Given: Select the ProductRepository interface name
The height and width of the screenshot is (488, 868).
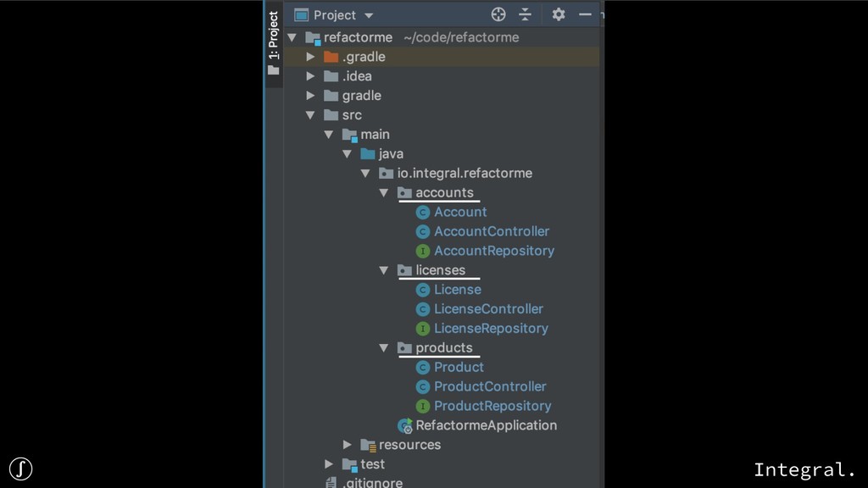Looking at the screenshot, I should coord(492,406).
